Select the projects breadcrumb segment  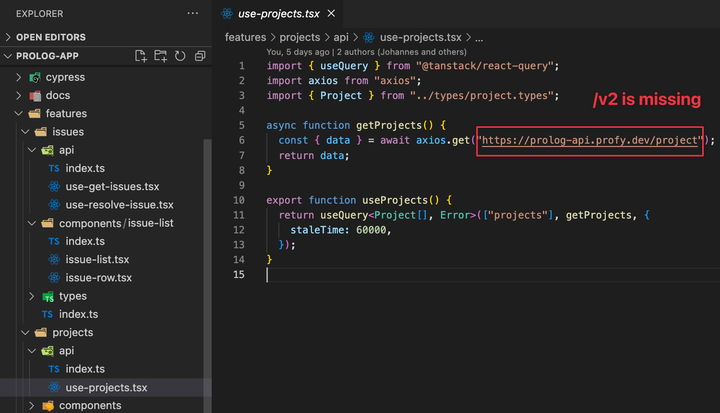300,37
